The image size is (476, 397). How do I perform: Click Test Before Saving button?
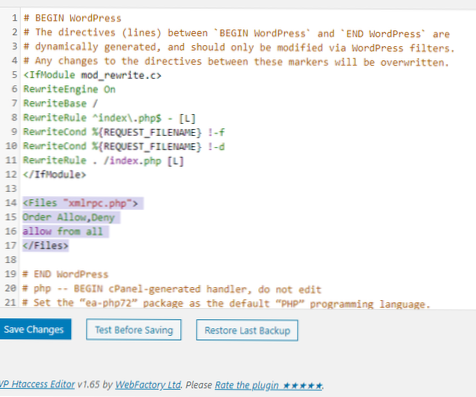tap(134, 330)
